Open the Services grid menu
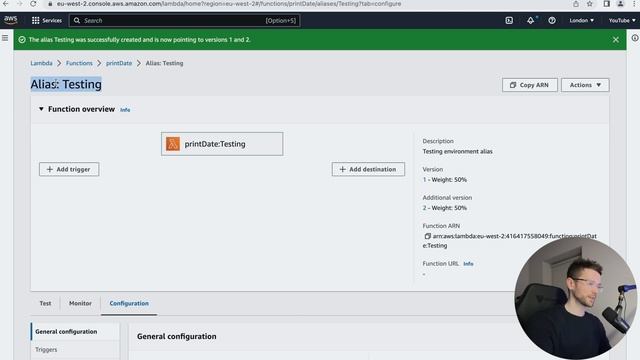This screenshot has height=360, width=640. click(47, 20)
